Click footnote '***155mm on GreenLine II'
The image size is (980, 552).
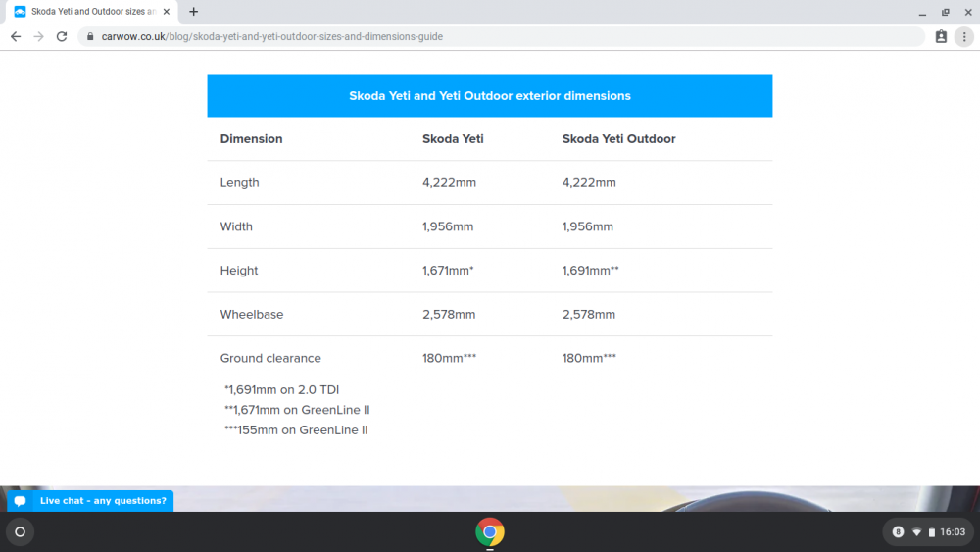coord(296,429)
